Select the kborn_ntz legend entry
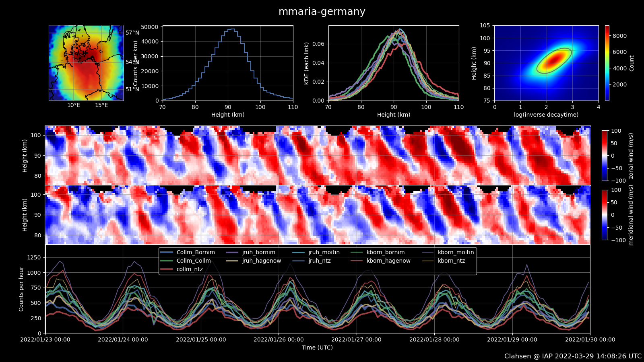This screenshot has height=362, width=644. click(444, 261)
